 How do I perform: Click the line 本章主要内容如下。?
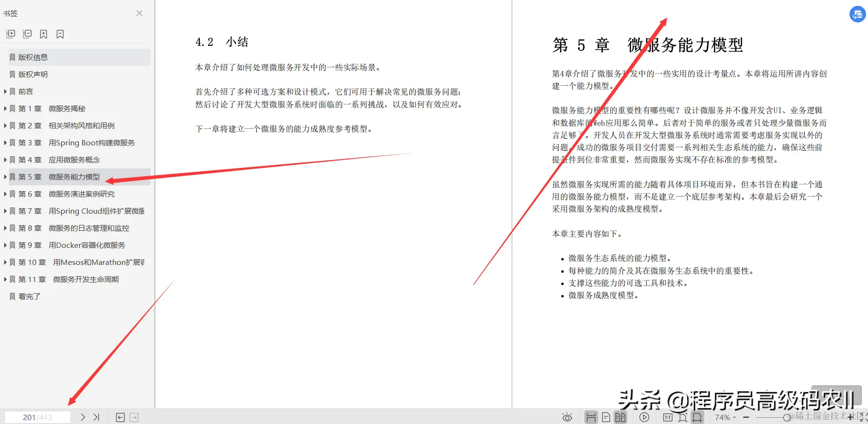[587, 234]
